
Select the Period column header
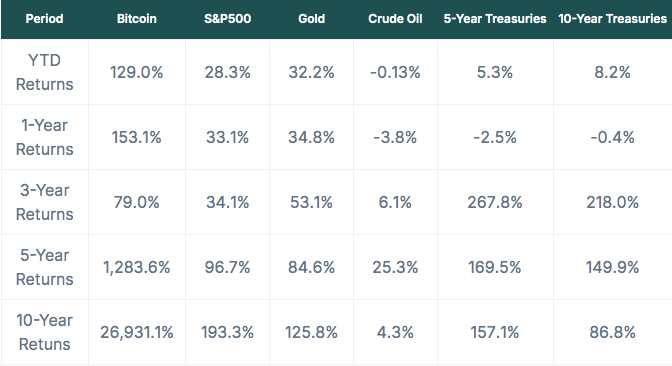click(x=45, y=19)
